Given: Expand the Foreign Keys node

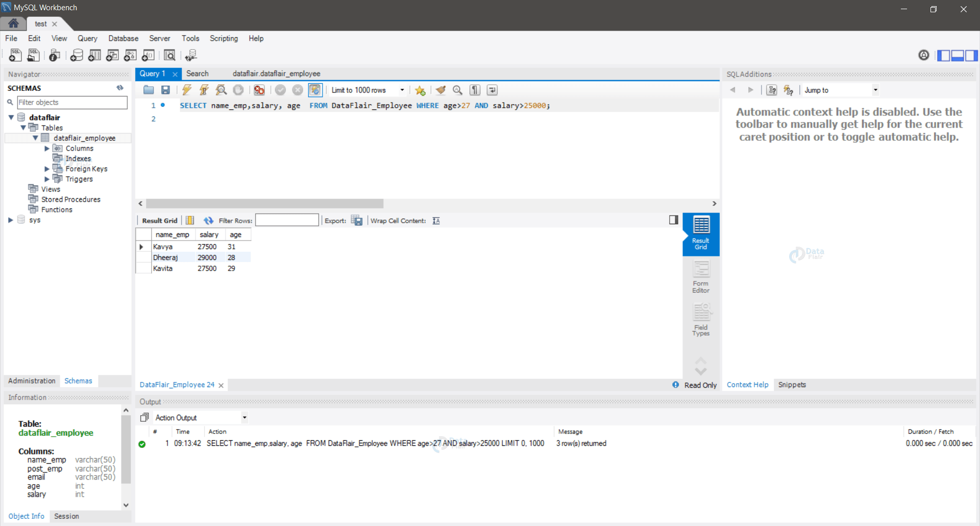Looking at the screenshot, I should (x=47, y=169).
